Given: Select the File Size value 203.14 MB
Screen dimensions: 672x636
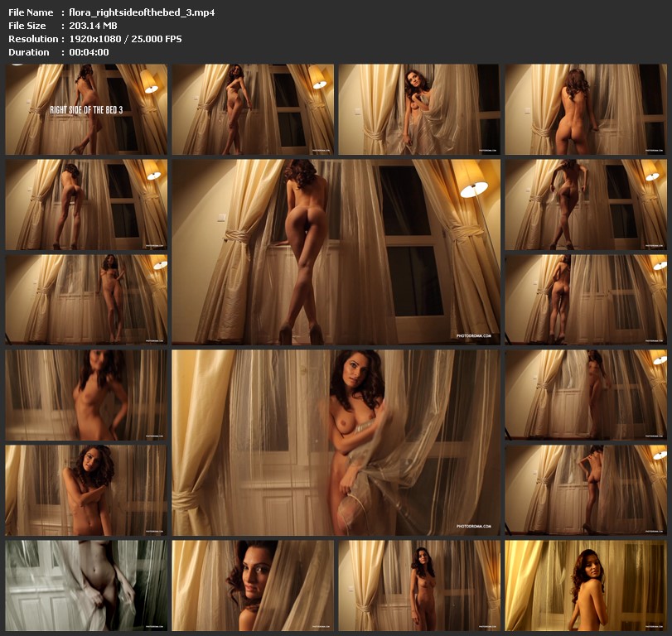Looking at the screenshot, I should tap(93, 26).
